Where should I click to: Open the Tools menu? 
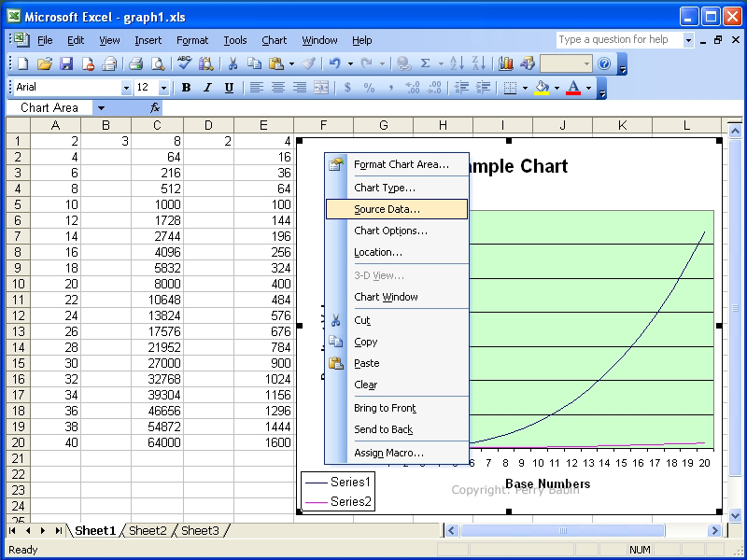tap(235, 40)
